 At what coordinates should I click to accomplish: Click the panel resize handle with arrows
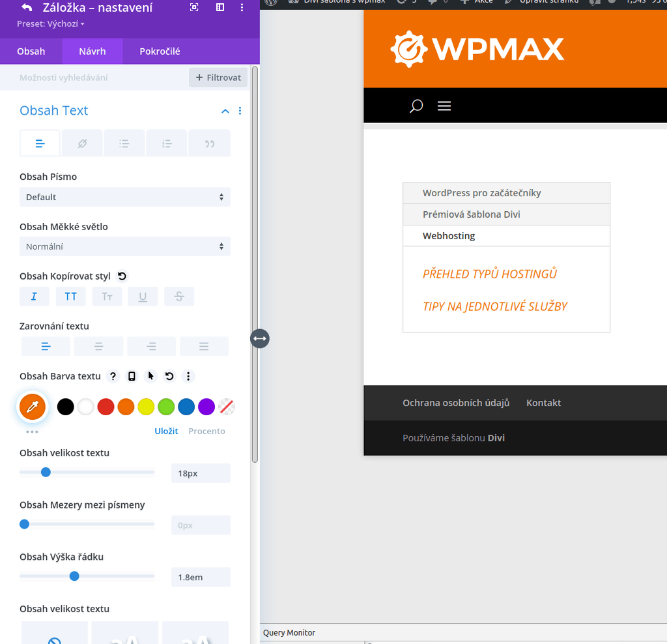260,339
